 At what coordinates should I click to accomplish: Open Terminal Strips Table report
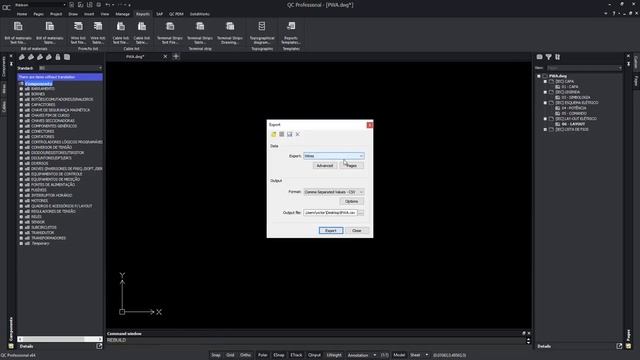(200, 32)
